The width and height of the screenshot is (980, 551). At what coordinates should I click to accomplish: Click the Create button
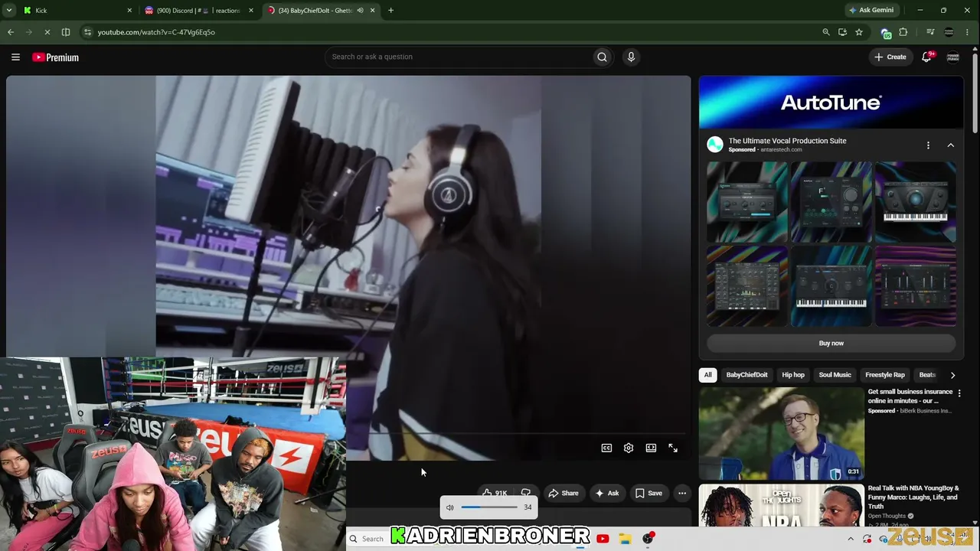(890, 57)
